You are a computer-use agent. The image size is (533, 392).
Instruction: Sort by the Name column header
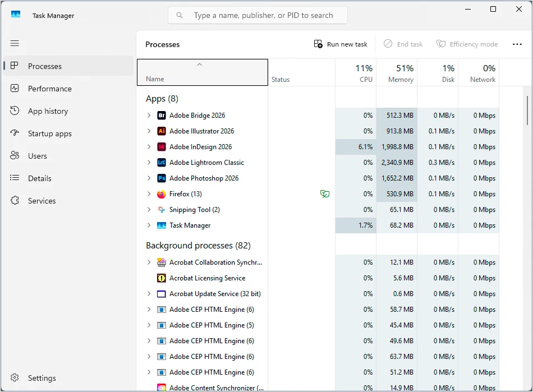click(x=202, y=72)
